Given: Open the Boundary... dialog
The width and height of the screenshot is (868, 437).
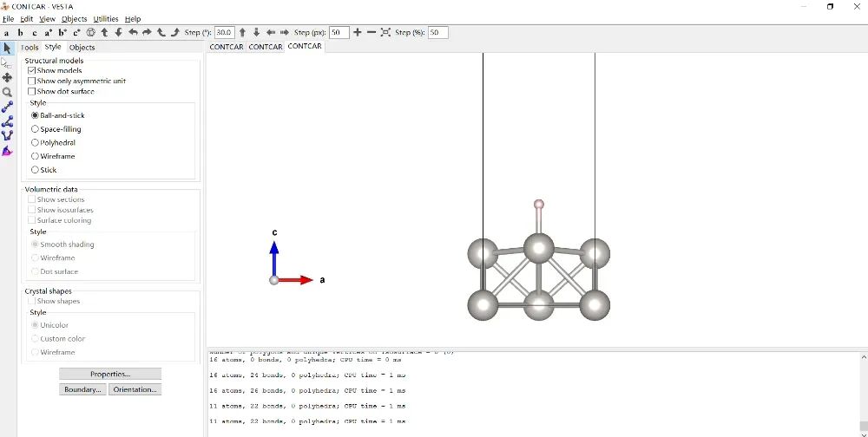Looking at the screenshot, I should (82, 390).
